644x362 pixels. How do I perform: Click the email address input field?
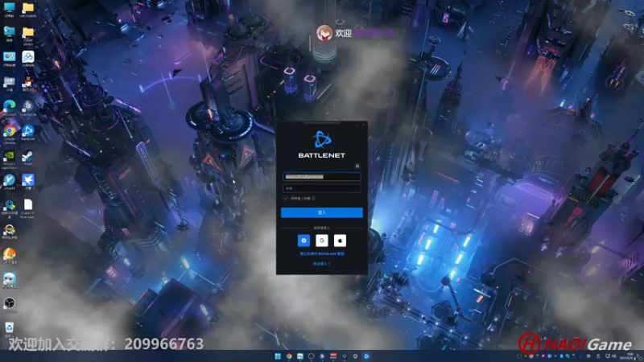[x=321, y=176]
